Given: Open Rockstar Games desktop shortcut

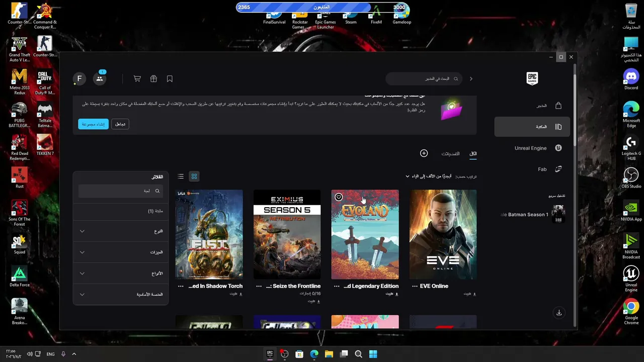Looking at the screenshot, I should [x=300, y=17].
